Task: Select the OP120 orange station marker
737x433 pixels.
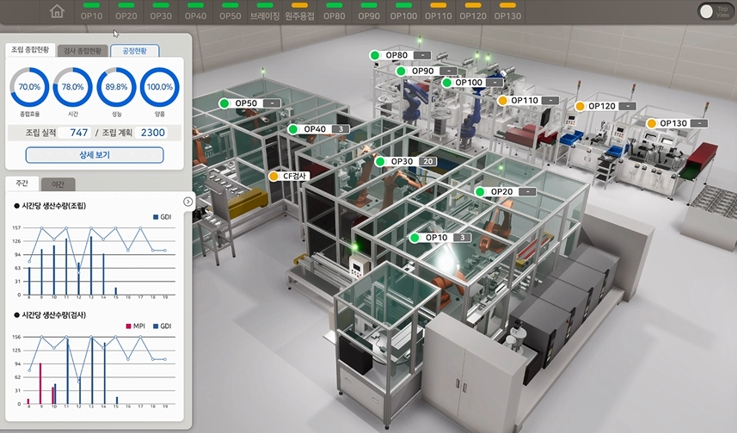Action: tap(600, 106)
